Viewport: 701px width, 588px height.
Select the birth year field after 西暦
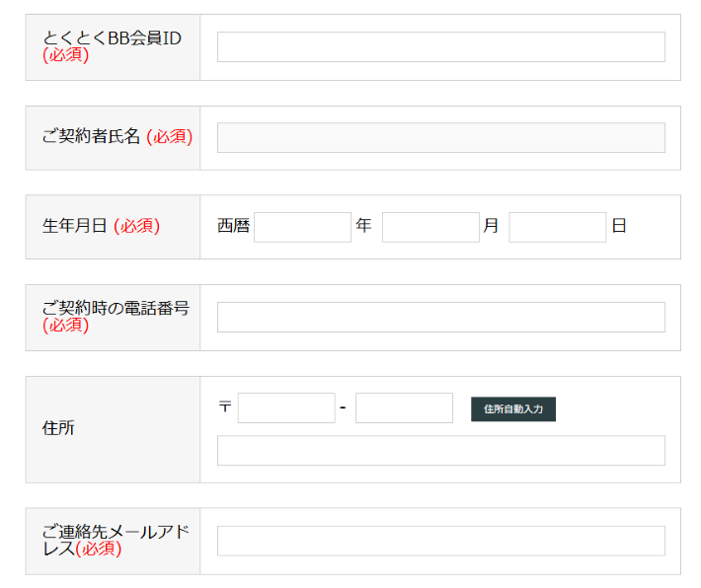(303, 228)
